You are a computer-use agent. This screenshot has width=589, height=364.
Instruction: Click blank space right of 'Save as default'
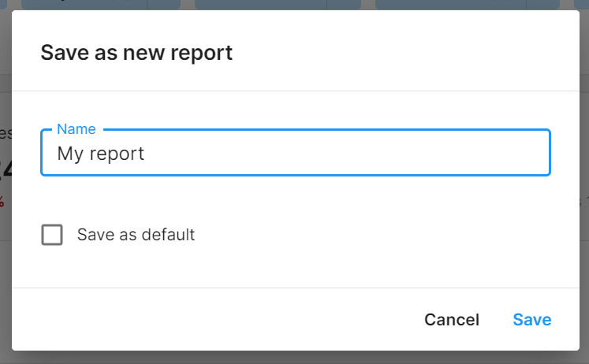(x=378, y=235)
